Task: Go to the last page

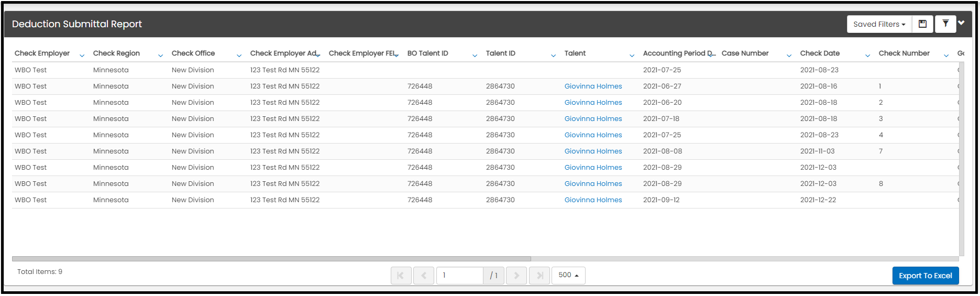Action: pos(539,276)
